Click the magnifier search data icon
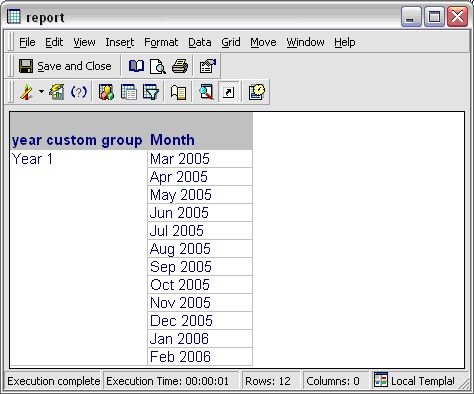Viewport: 474px width, 394px height. pos(206,92)
